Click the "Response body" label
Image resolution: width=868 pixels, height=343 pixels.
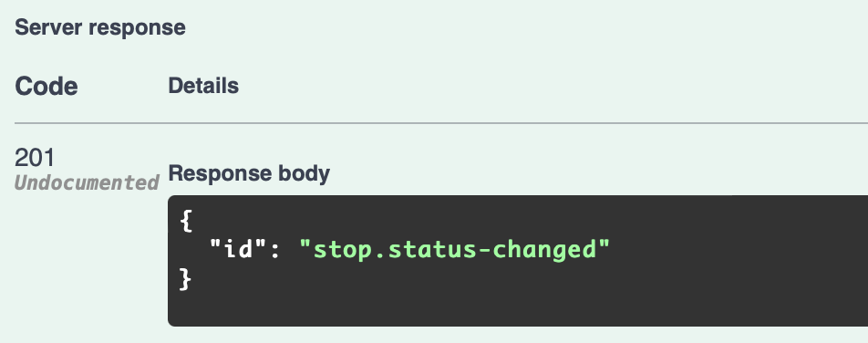point(249,173)
